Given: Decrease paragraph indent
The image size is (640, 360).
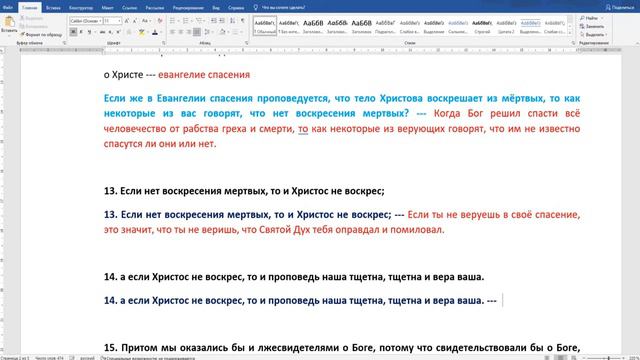Looking at the screenshot, I should click(x=214, y=20).
